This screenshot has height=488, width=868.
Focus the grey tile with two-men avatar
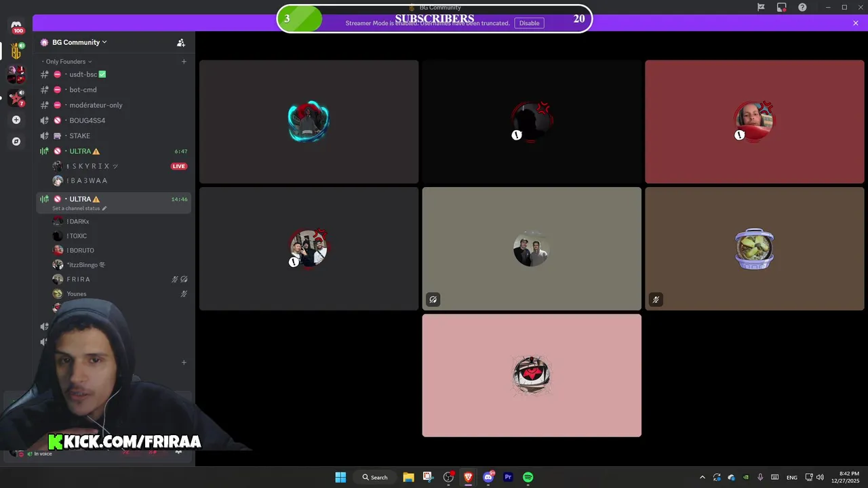click(532, 249)
